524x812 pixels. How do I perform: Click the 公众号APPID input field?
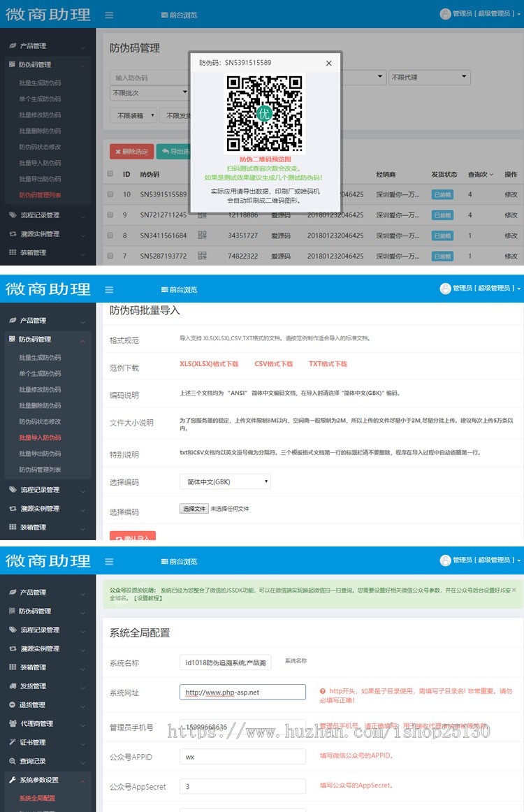242,757
